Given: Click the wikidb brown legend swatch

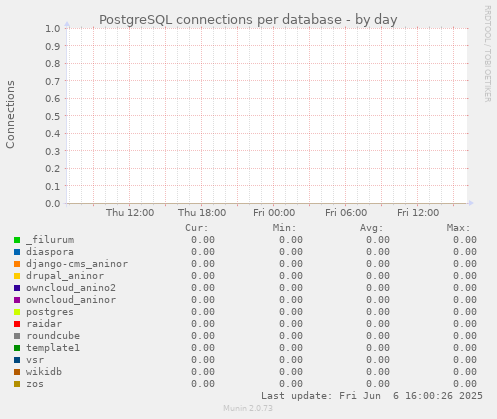Looking at the screenshot, I should 17,372.
